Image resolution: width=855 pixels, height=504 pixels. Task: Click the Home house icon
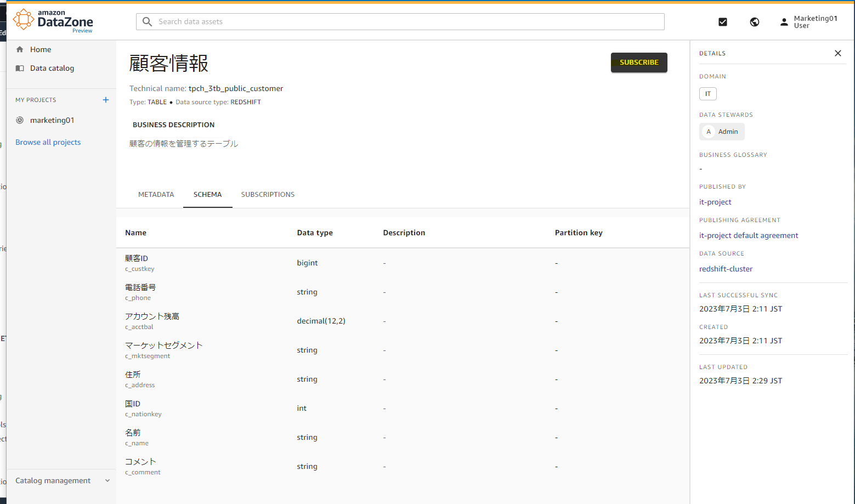click(20, 49)
